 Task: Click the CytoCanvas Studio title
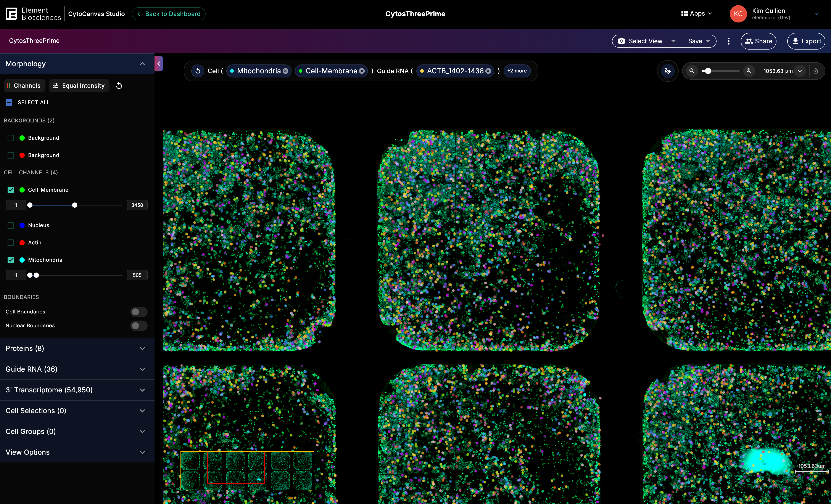click(x=97, y=14)
